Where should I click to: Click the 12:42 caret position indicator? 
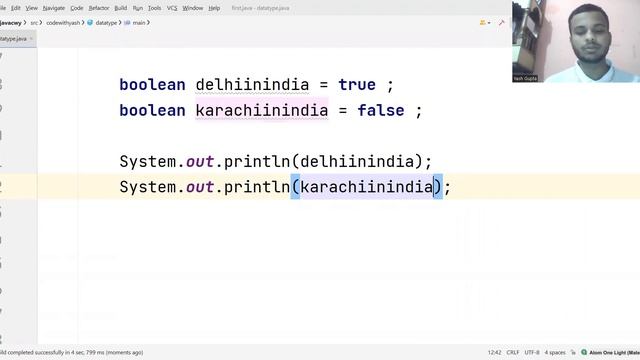(494, 352)
